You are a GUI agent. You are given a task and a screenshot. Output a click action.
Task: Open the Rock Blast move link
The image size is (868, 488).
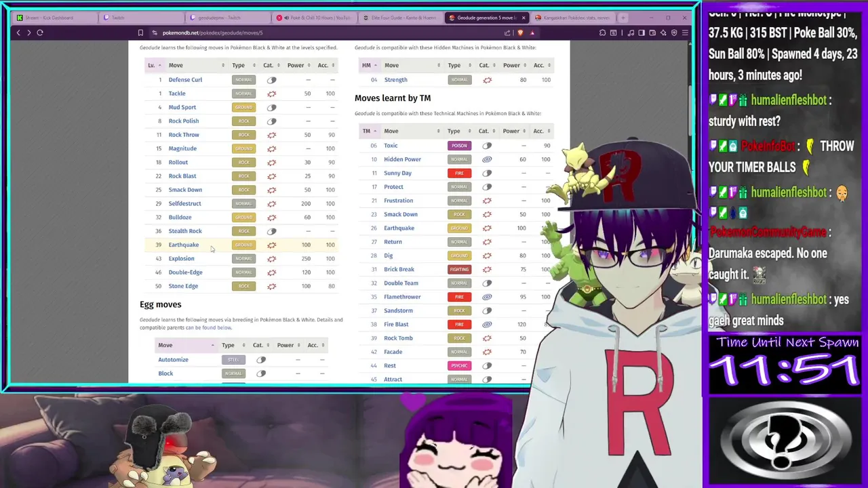182,176
